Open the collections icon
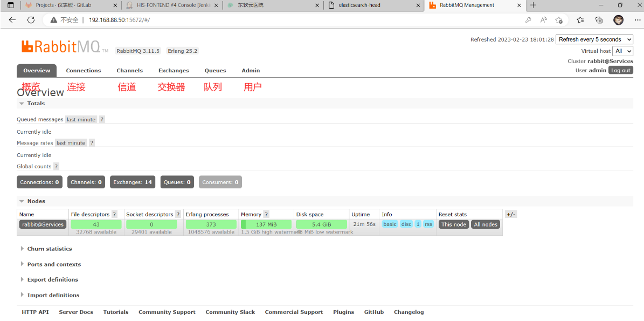The image size is (644, 321). 599,20
